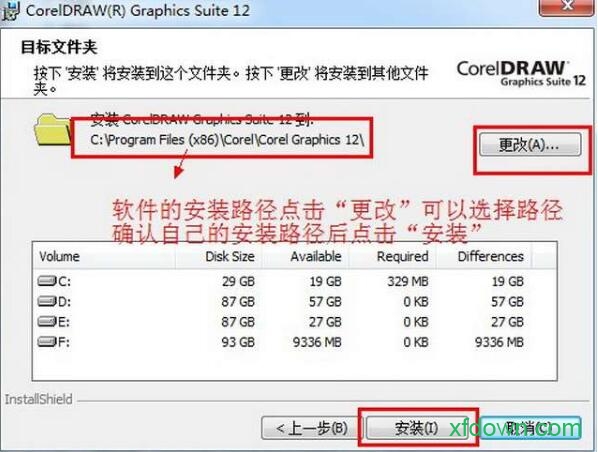Click the 目标文件夹 heading
The width and height of the screenshot is (598, 452).
[x=59, y=47]
